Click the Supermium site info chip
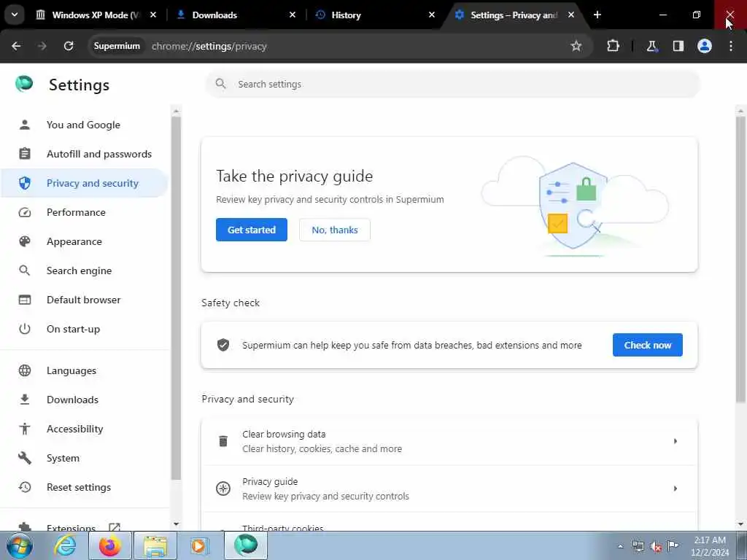747x560 pixels. [x=117, y=46]
